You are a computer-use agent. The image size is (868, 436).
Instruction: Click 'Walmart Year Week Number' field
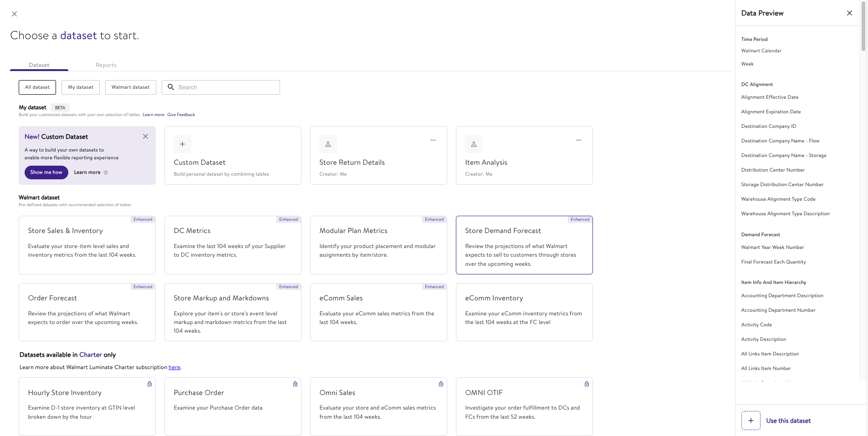[x=772, y=248]
